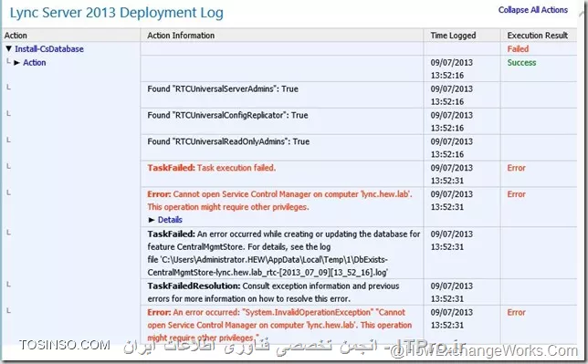588x364 pixels.
Task: Select the System.InvalidOperationException error message
Action: click(x=279, y=325)
